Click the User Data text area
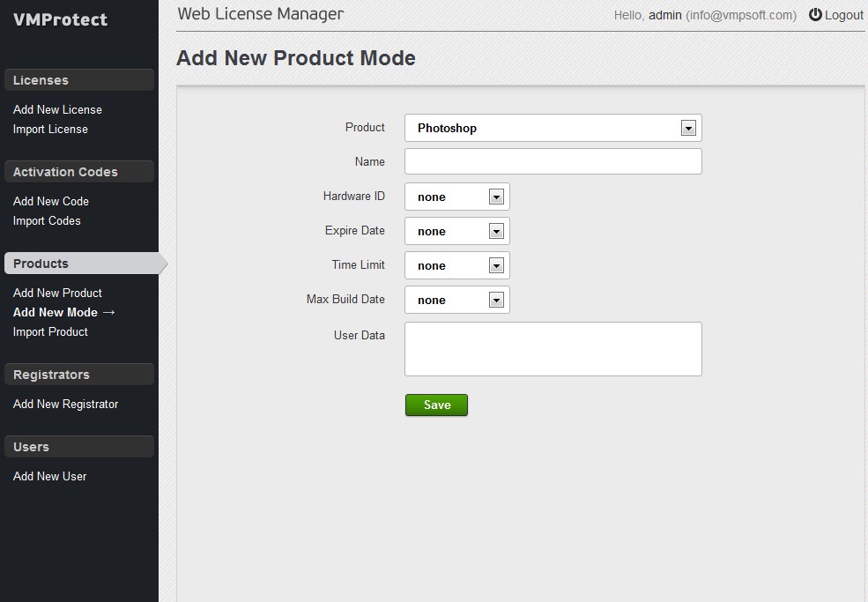Screen dimensions: 868x602 (x=553, y=349)
